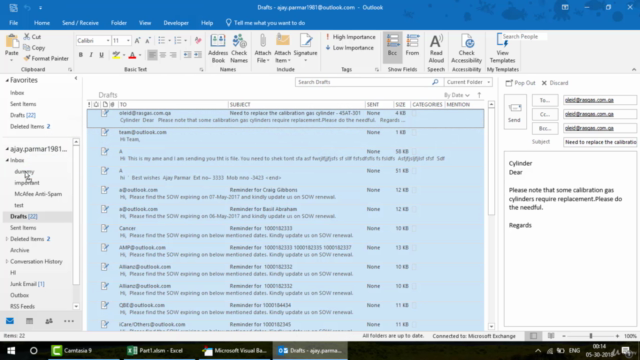Toggle Low Importance tag

tap(350, 48)
